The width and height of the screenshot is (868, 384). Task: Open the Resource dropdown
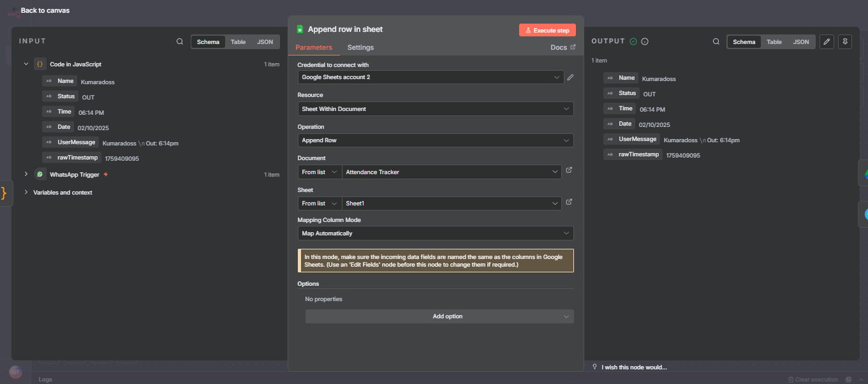(436, 108)
